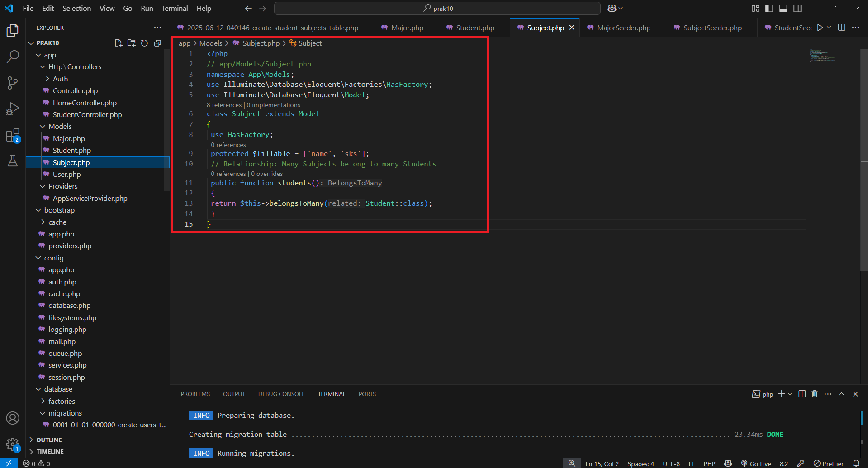868x468 pixels.
Task: Maximize the terminal panel with chevron
Action: click(x=842, y=394)
